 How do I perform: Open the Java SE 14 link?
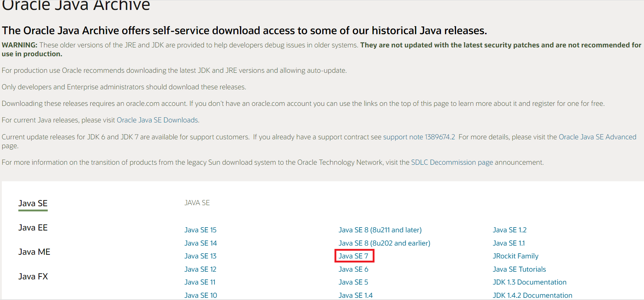pos(200,243)
